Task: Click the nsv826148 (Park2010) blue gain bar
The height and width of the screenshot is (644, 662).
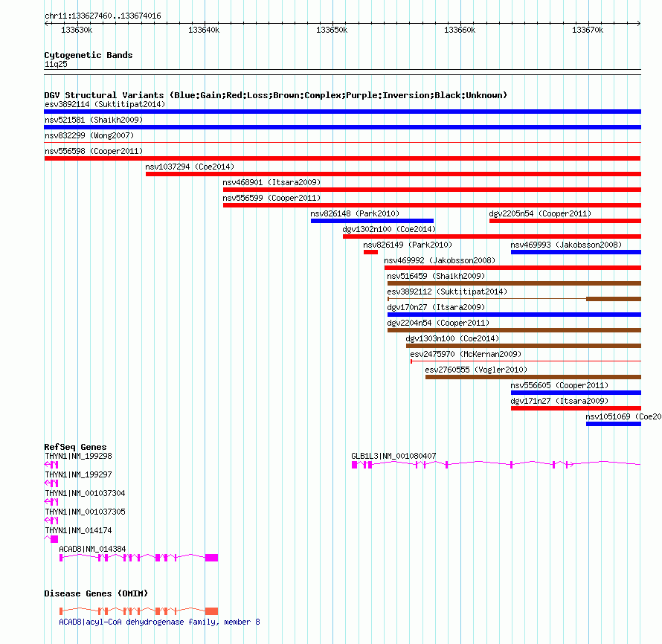Action: pyautogui.click(x=372, y=221)
